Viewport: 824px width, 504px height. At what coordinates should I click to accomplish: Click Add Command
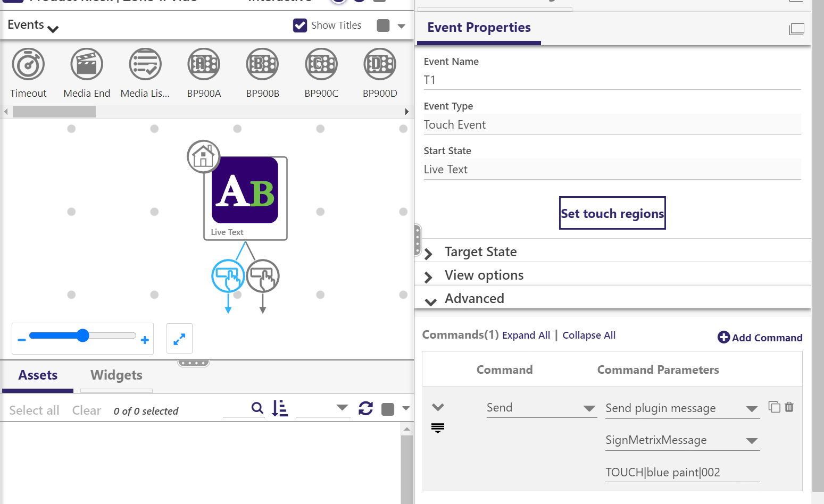click(760, 338)
